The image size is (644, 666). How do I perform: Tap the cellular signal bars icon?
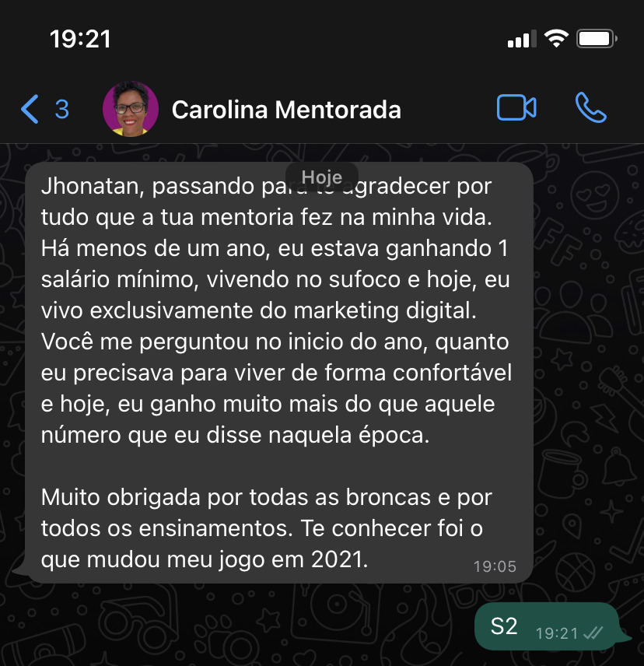pyautogui.click(x=522, y=39)
